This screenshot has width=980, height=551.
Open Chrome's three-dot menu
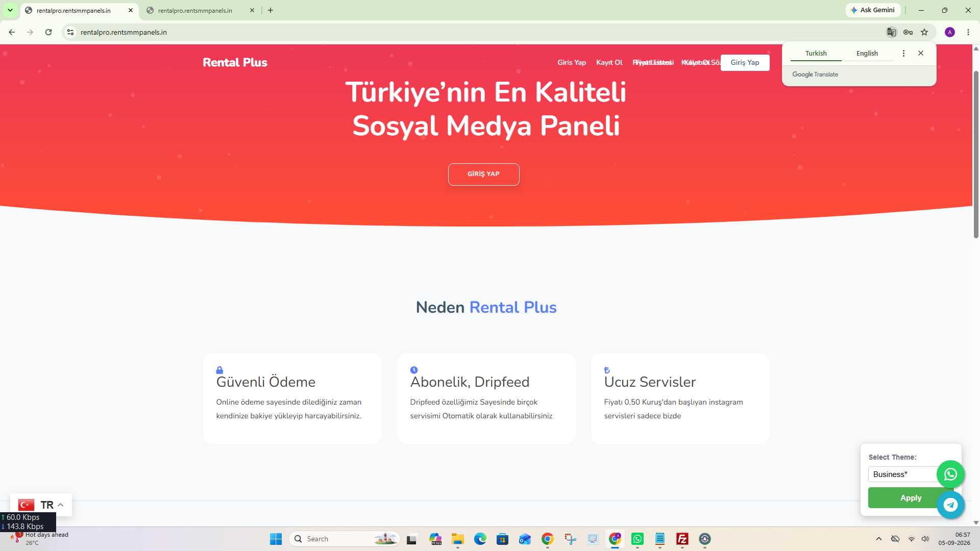968,32
